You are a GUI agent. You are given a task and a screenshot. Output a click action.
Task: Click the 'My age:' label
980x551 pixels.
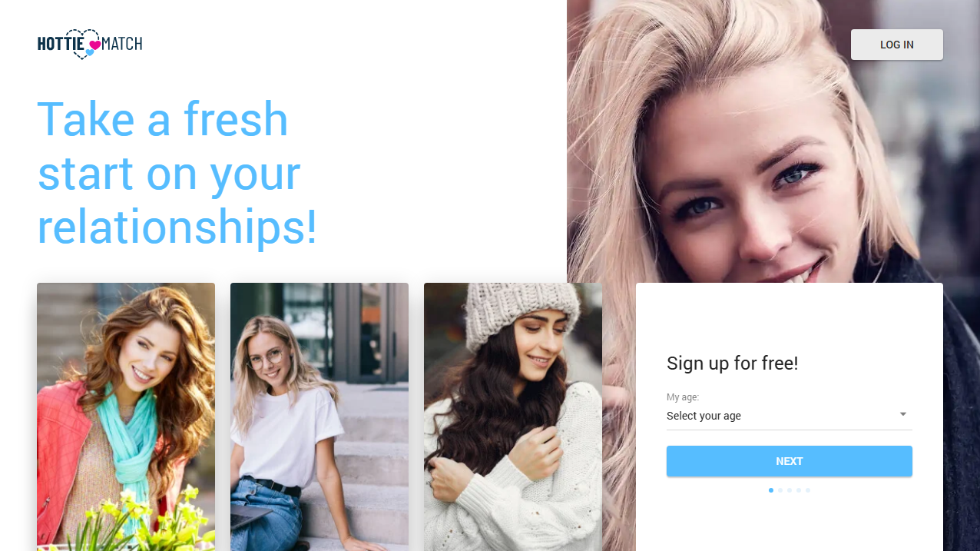[683, 397]
